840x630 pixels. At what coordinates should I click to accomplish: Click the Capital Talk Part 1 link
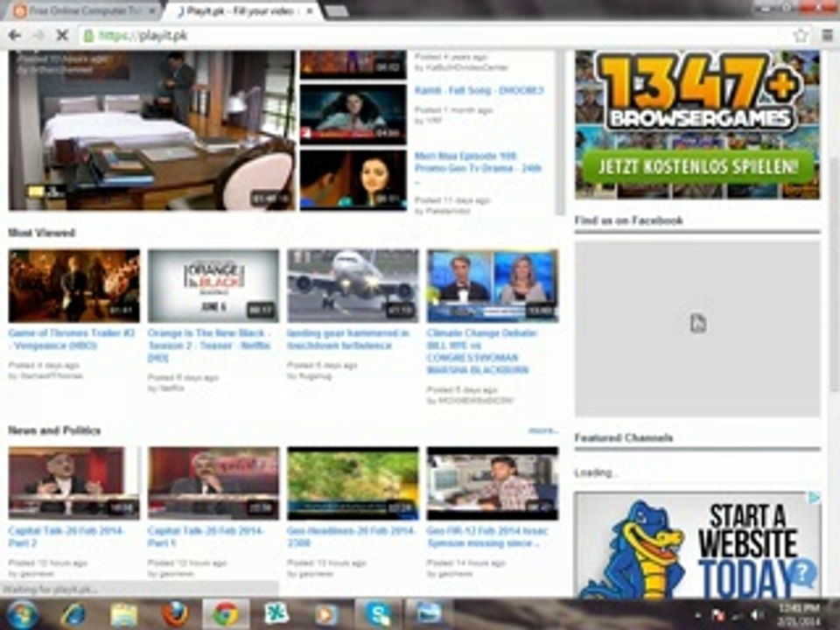tap(206, 536)
